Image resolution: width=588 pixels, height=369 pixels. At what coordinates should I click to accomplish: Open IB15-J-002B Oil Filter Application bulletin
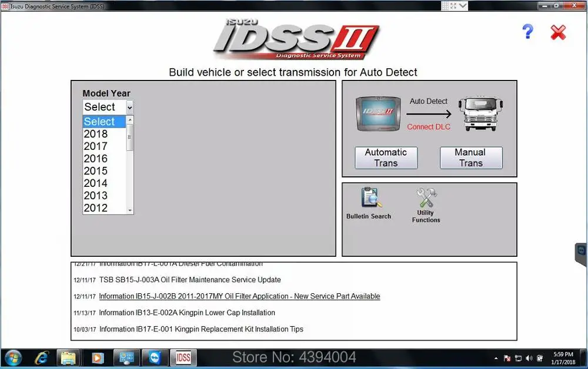[239, 296]
